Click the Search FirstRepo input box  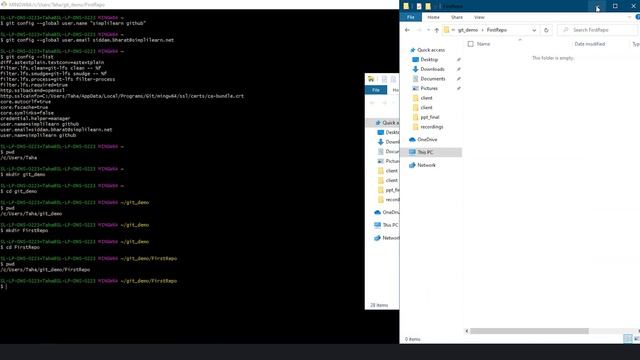(598, 30)
